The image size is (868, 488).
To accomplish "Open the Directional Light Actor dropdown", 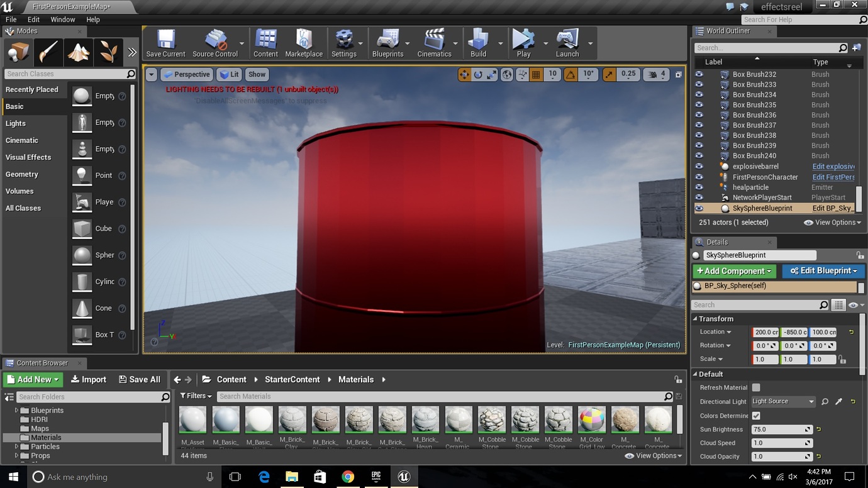I will click(784, 401).
